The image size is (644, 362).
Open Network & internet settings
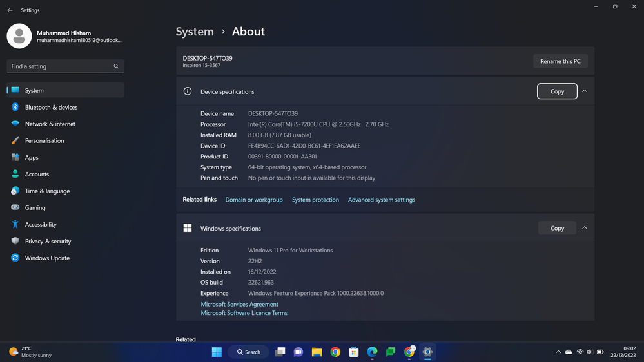[65, 124]
